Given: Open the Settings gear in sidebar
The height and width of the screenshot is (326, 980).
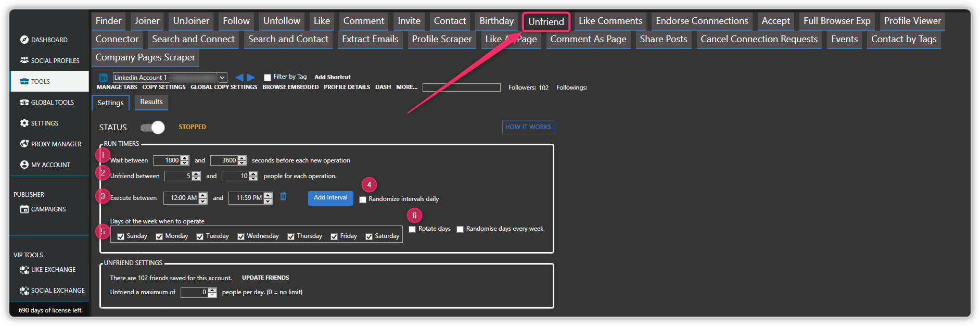Looking at the screenshot, I should 24,123.
